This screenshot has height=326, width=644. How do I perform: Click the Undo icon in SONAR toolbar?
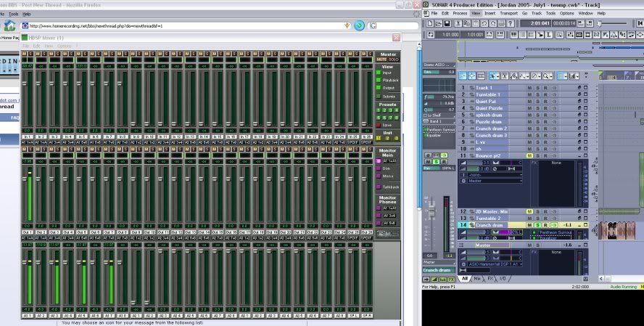[484, 24]
